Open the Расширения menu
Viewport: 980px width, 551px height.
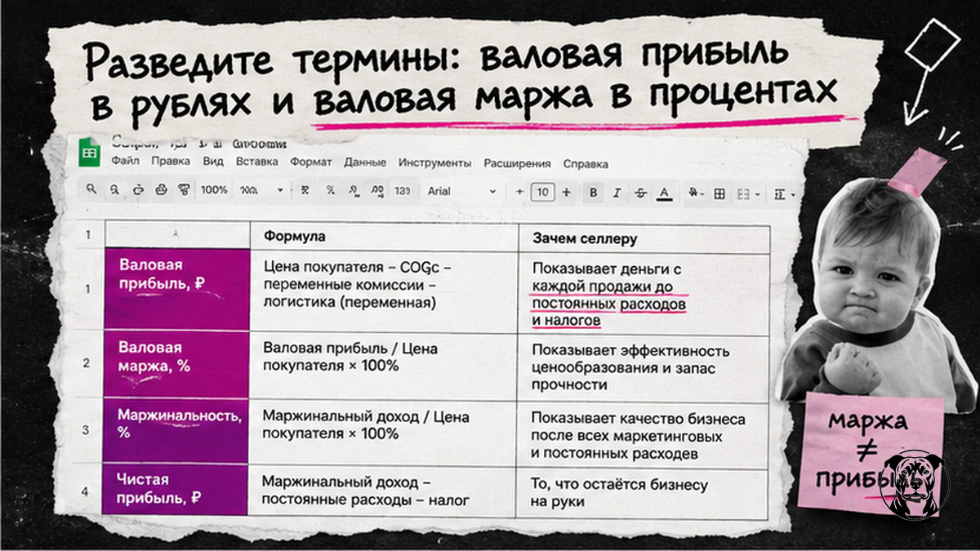(517, 162)
